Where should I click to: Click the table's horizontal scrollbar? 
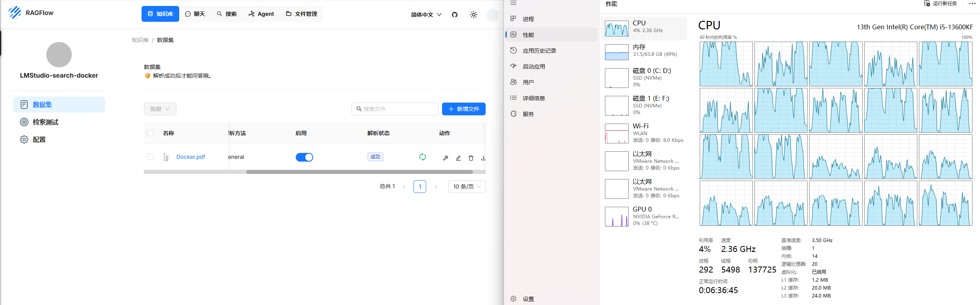(359, 172)
